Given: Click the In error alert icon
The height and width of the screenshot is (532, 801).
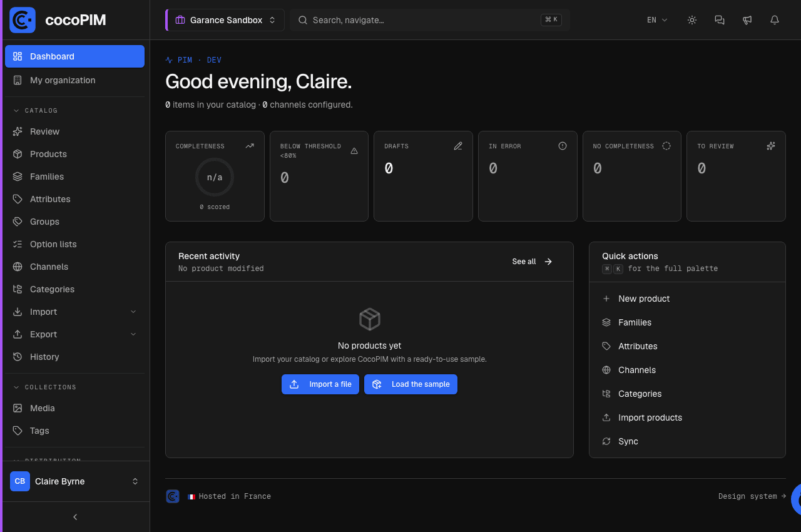Looking at the screenshot, I should point(563,146).
